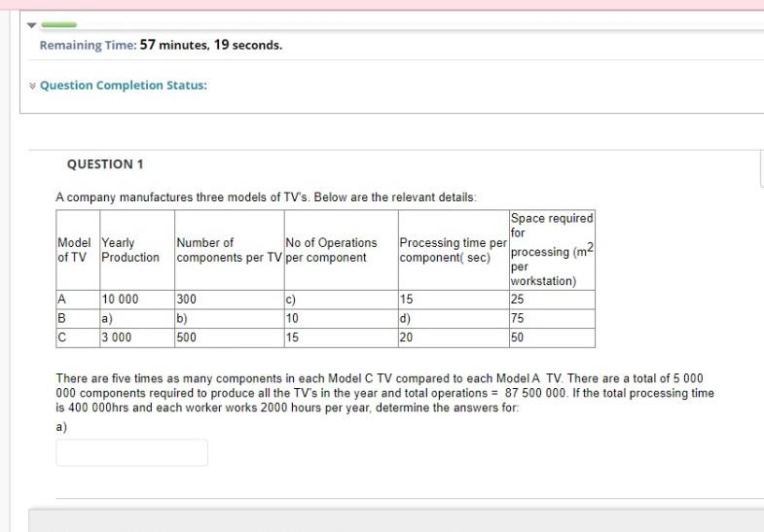Select the 'a)' yearly production cell in row B
This screenshot has height=532, width=764.
[137, 319]
